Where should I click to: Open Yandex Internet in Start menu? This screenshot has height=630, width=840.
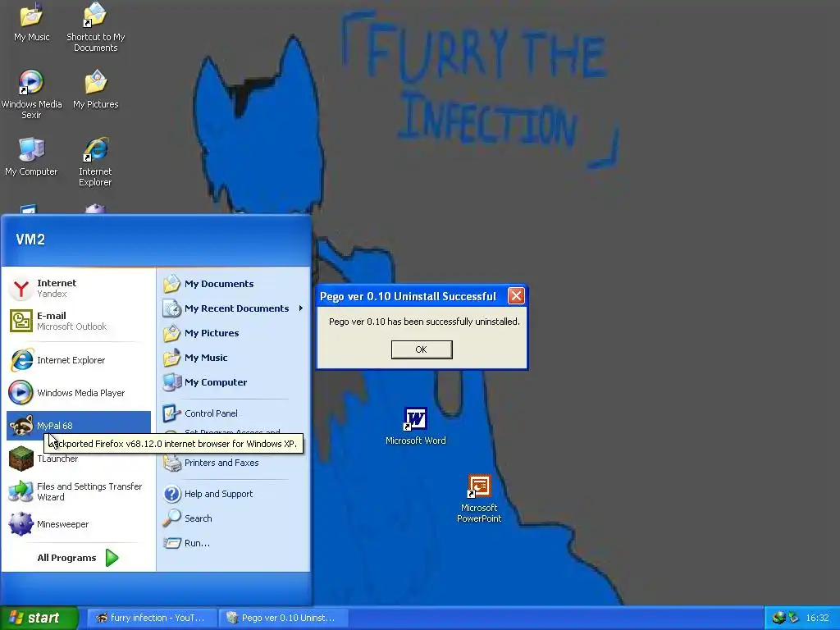(x=78, y=288)
